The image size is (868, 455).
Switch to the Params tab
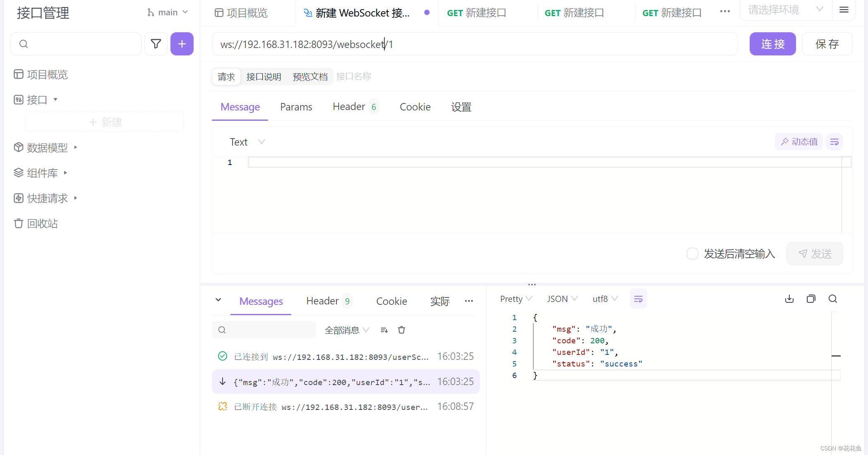296,107
